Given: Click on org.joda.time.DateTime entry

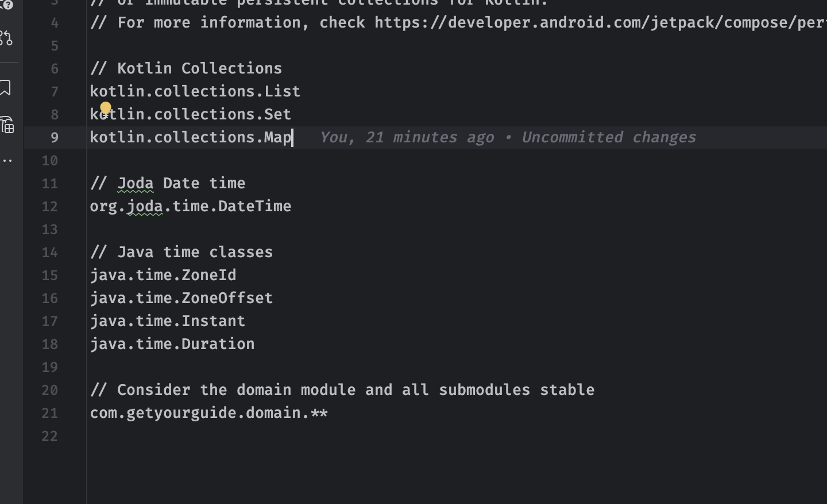Looking at the screenshot, I should point(191,207).
